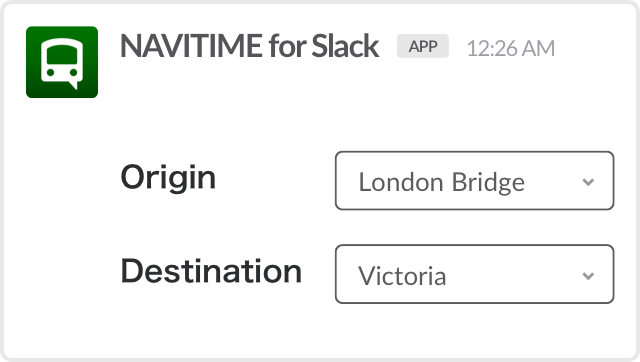This screenshot has height=362, width=640.
Task: Click the APP badge next to the sender name
Action: coord(423,46)
